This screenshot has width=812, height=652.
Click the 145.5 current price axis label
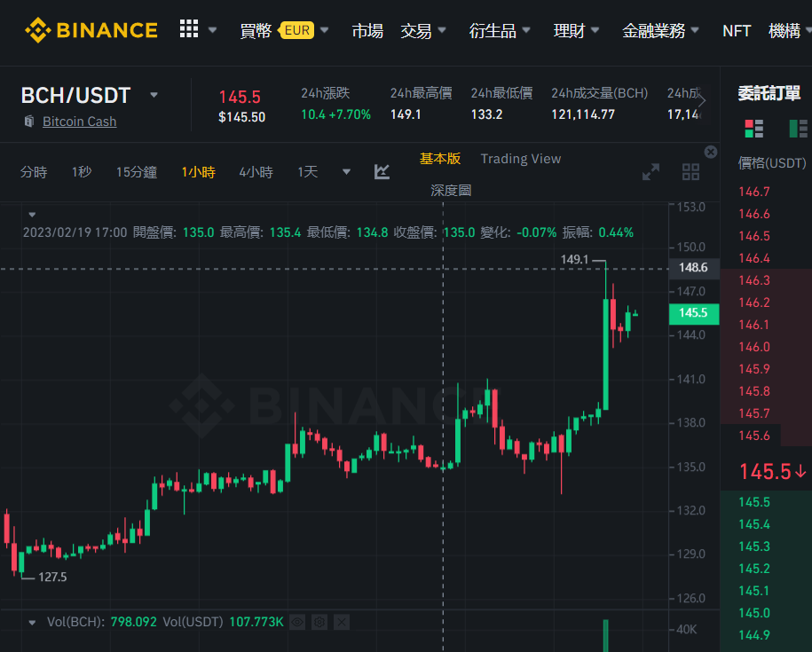[694, 313]
